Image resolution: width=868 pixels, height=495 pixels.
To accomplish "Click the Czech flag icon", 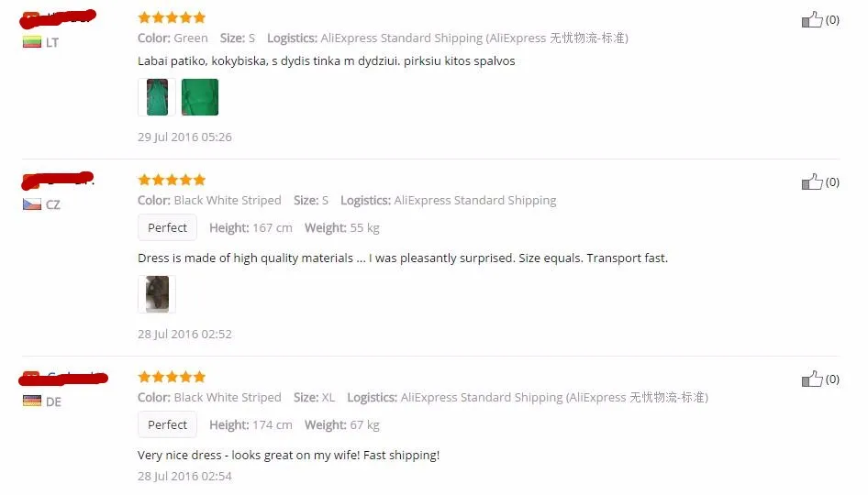I will (x=32, y=204).
